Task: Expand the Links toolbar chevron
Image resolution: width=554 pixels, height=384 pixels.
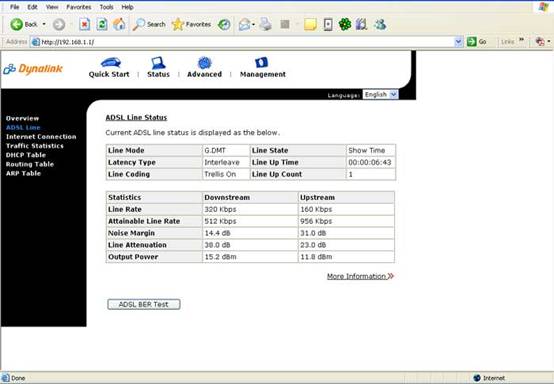Action: click(521, 40)
